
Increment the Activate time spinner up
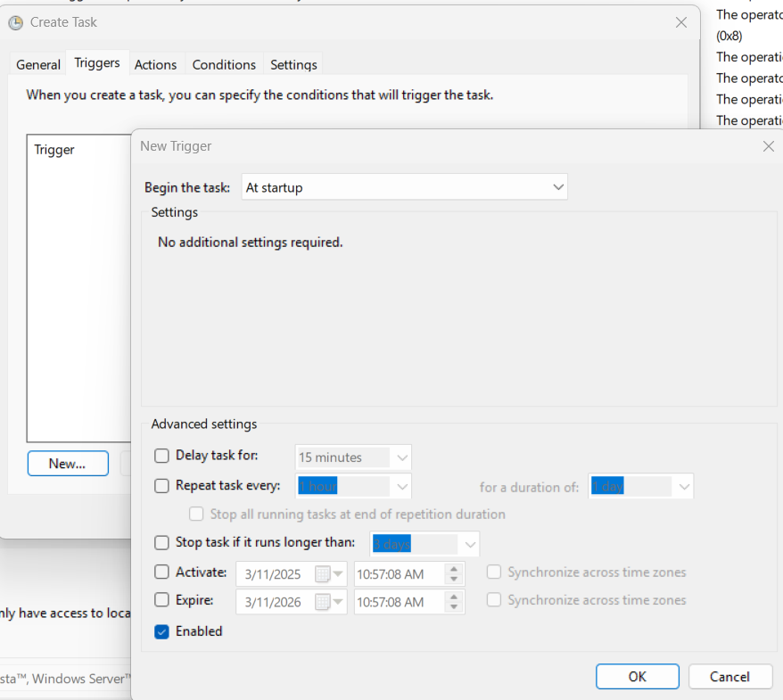(454, 568)
